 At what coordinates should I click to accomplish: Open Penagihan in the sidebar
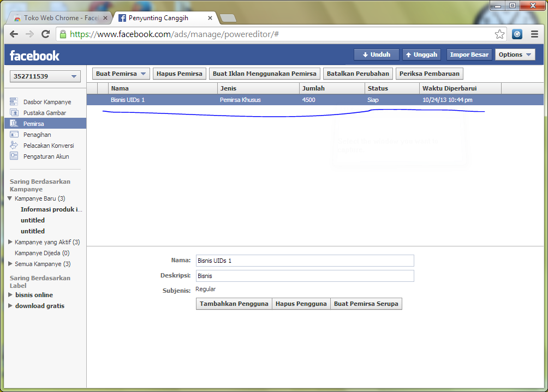37,135
